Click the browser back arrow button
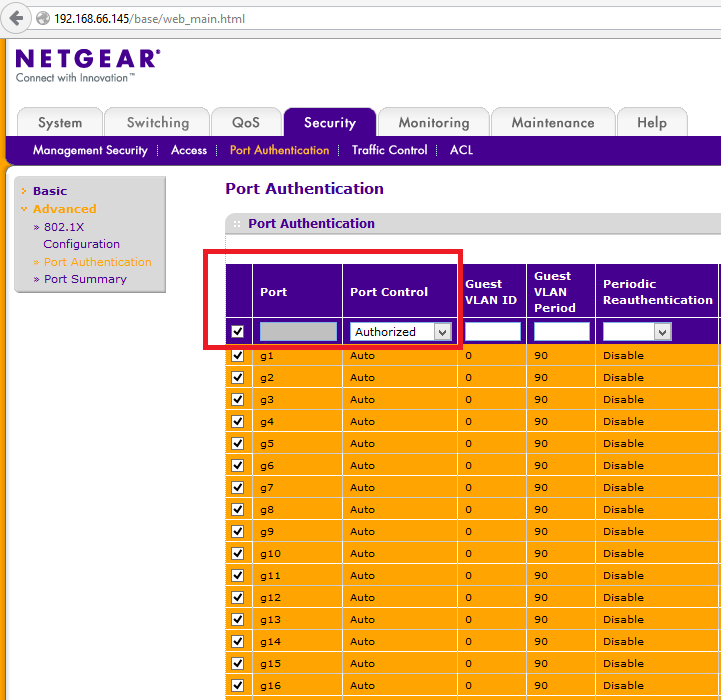Viewport: 721px width, 700px height. pyautogui.click(x=16, y=19)
